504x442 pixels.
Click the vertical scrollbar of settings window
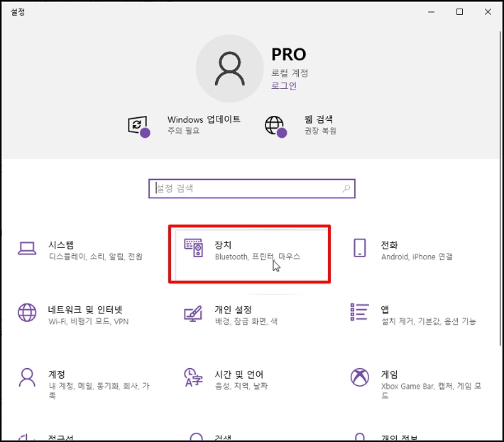pyautogui.click(x=500, y=188)
